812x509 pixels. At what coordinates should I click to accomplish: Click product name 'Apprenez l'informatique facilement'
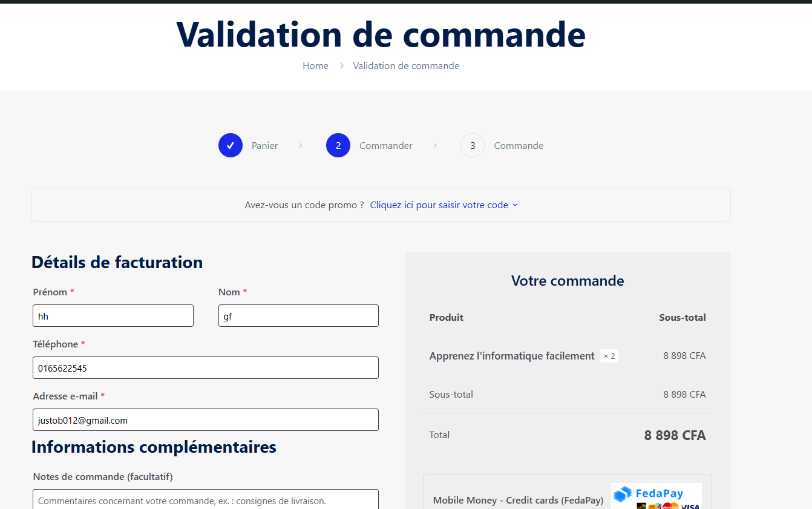[512, 356]
